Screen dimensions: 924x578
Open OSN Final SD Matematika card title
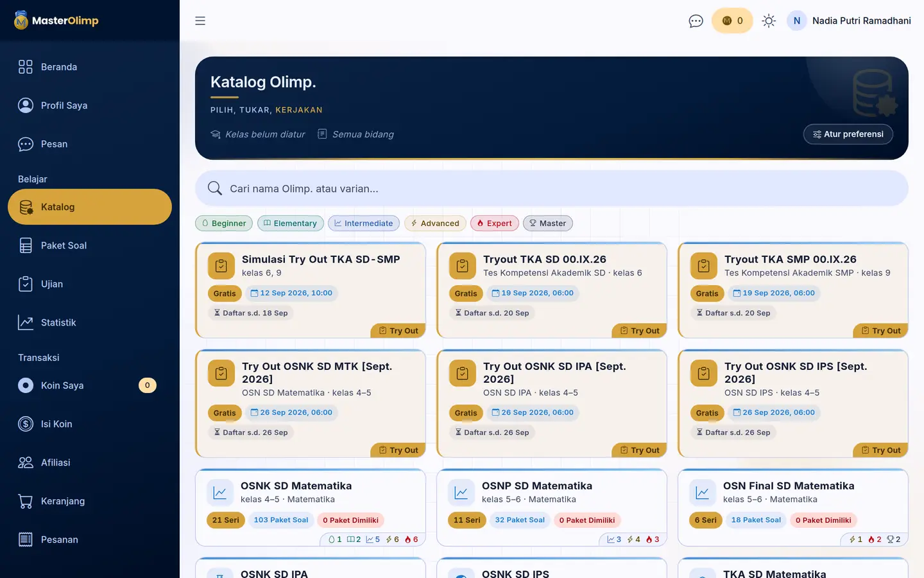coord(789,486)
